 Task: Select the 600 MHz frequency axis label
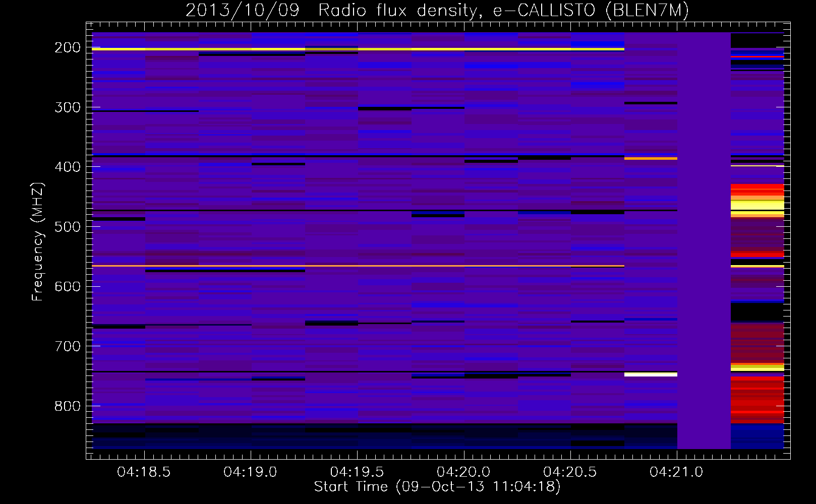68,286
